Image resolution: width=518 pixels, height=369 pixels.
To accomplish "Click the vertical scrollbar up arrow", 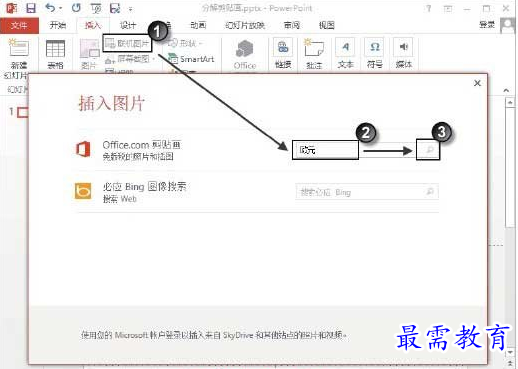I will (510, 103).
